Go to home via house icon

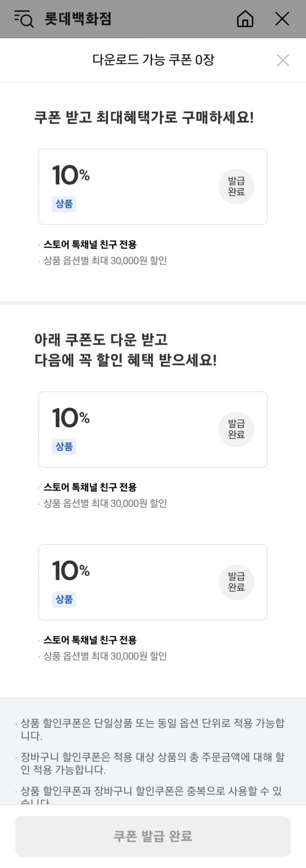click(x=245, y=19)
